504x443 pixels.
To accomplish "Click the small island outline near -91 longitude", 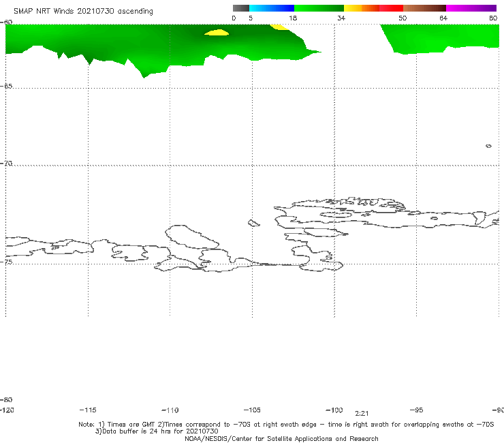I will tap(488, 146).
